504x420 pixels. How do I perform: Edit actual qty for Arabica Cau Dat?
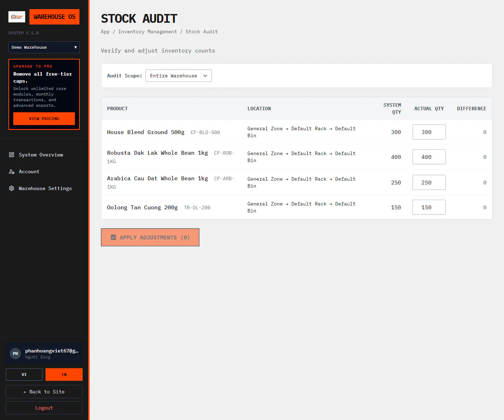click(x=429, y=182)
